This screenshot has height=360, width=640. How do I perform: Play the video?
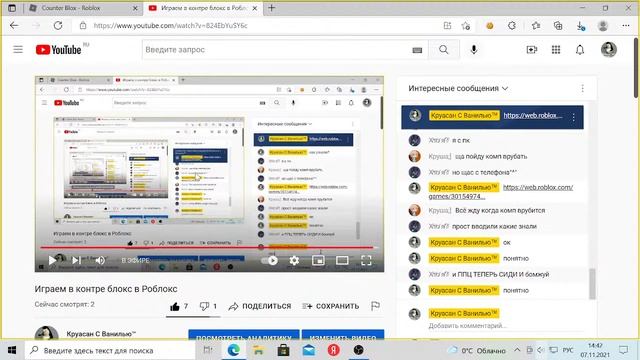coord(52,260)
